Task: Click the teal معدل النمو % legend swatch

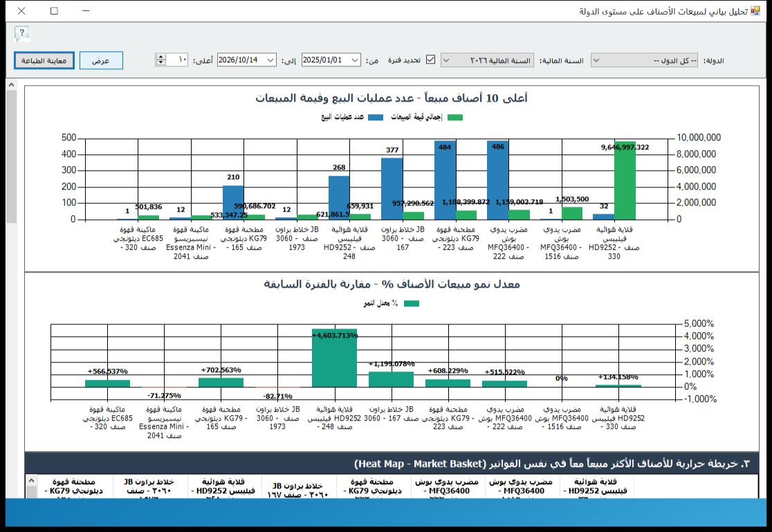Action: 412,304
